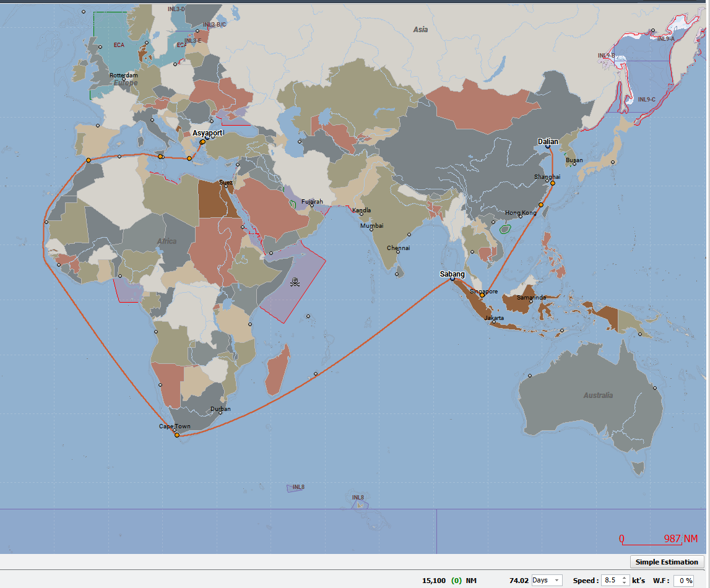The height and width of the screenshot is (588, 710).
Task: Click the Shanghai port label
Action: pyautogui.click(x=547, y=176)
